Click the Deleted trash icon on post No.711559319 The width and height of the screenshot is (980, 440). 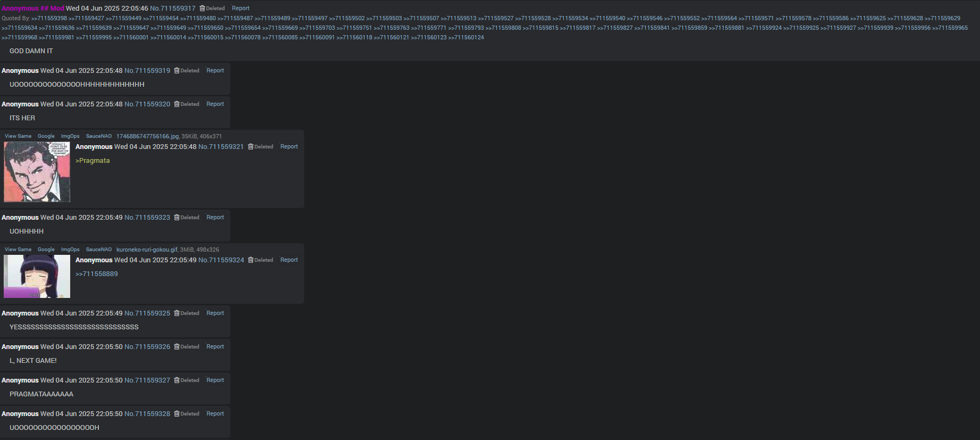click(177, 71)
